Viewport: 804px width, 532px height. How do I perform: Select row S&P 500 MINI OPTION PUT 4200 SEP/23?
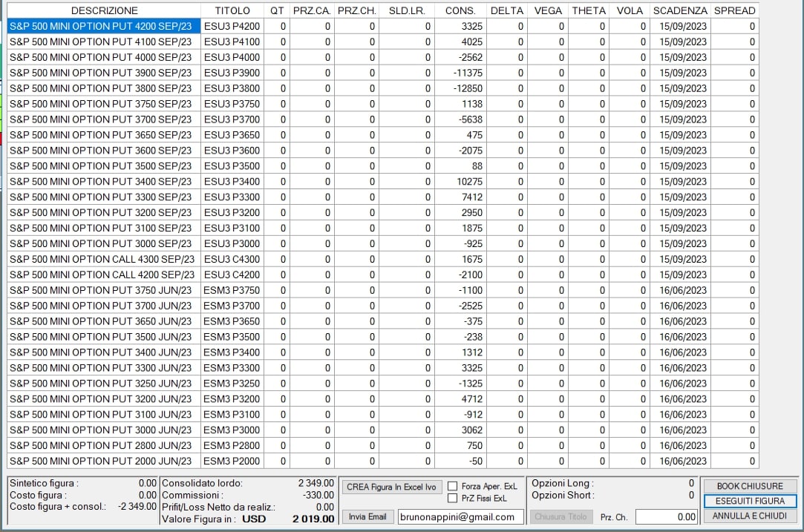click(x=383, y=26)
